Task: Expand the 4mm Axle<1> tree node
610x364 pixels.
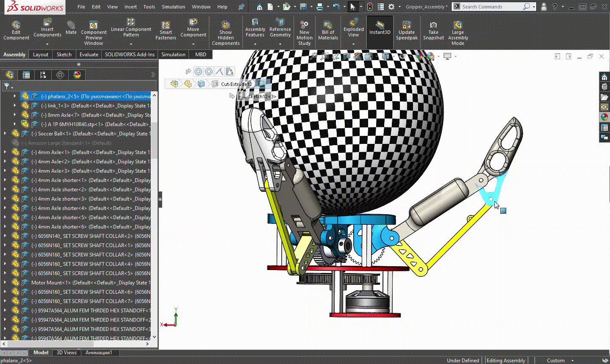Action: coord(5,152)
